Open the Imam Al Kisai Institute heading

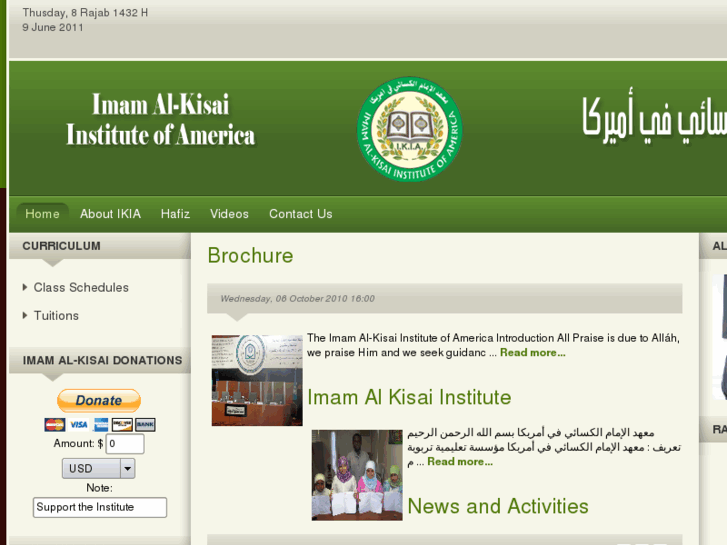click(409, 397)
